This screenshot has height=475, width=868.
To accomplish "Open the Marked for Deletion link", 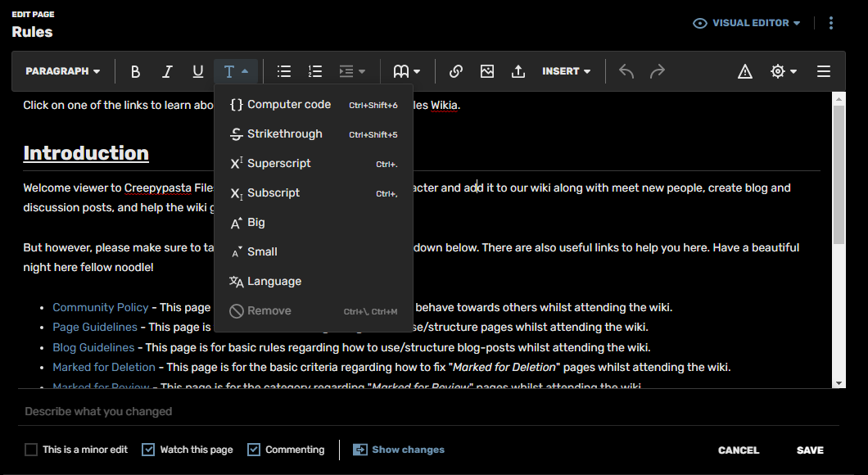I will point(104,367).
